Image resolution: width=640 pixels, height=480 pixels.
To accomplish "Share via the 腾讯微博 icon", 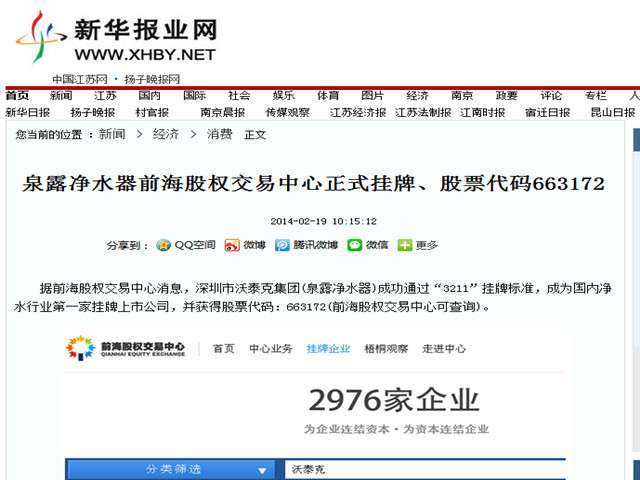I will [282, 245].
